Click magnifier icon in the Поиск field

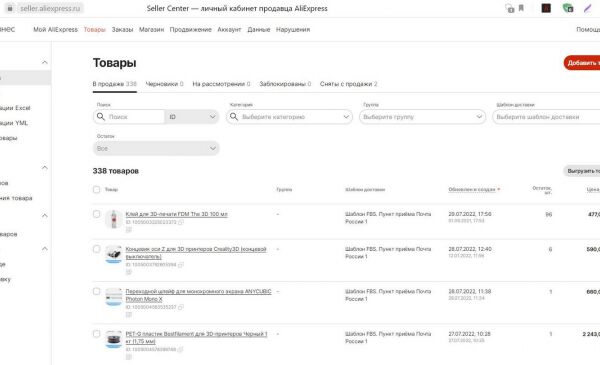pyautogui.click(x=101, y=117)
